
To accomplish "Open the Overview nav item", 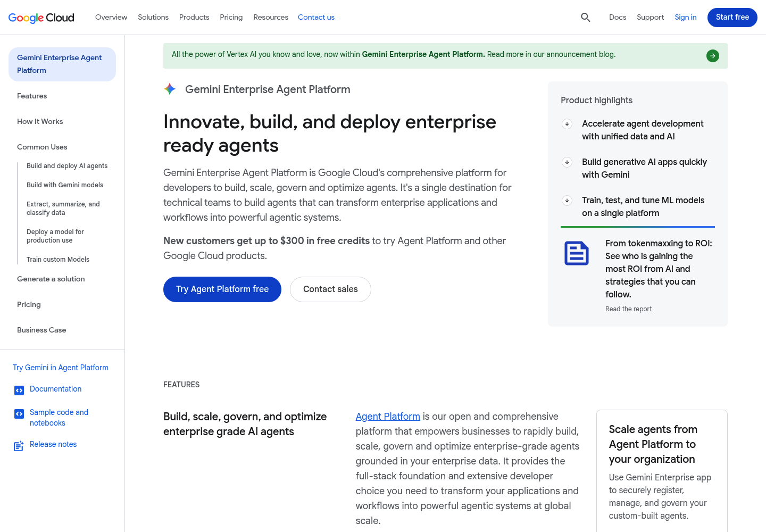I will [111, 18].
